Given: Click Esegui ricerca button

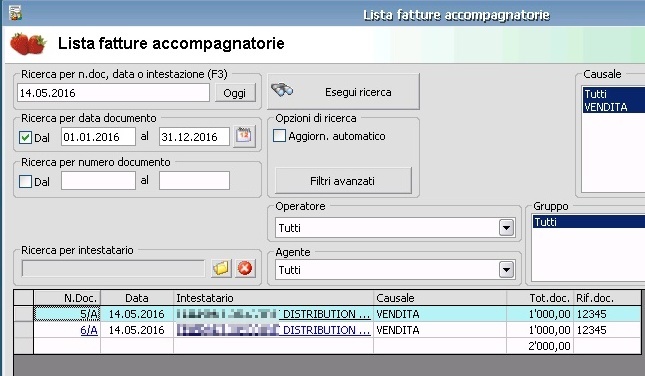Looking at the screenshot, I should coord(343,92).
